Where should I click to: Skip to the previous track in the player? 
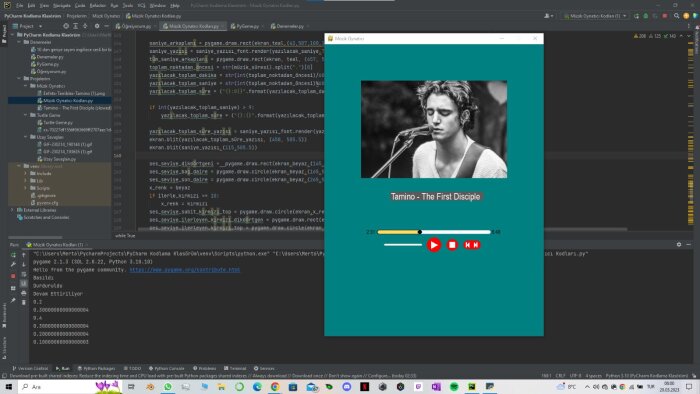(x=467, y=245)
